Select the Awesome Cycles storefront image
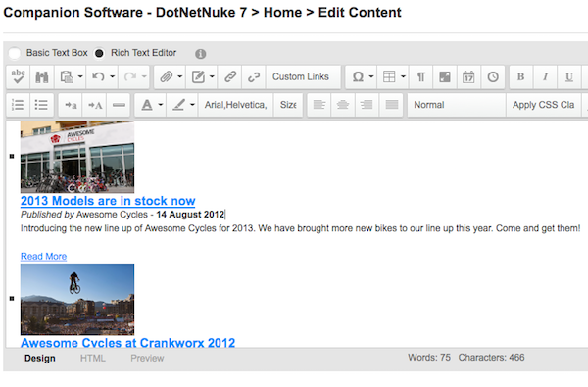 [77, 157]
